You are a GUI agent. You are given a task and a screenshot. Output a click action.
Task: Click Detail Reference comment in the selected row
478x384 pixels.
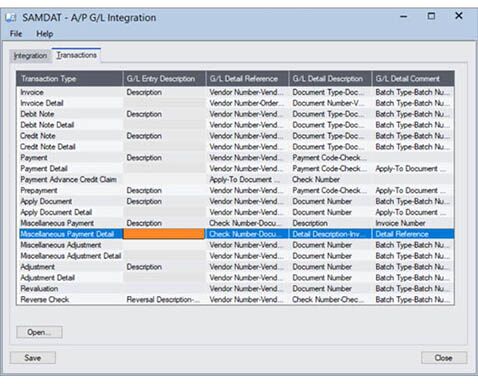coord(413,234)
